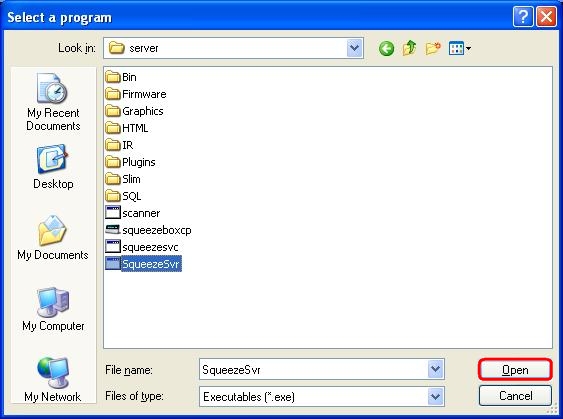Open My Documents in places bar
The image size is (563, 419).
point(53,238)
